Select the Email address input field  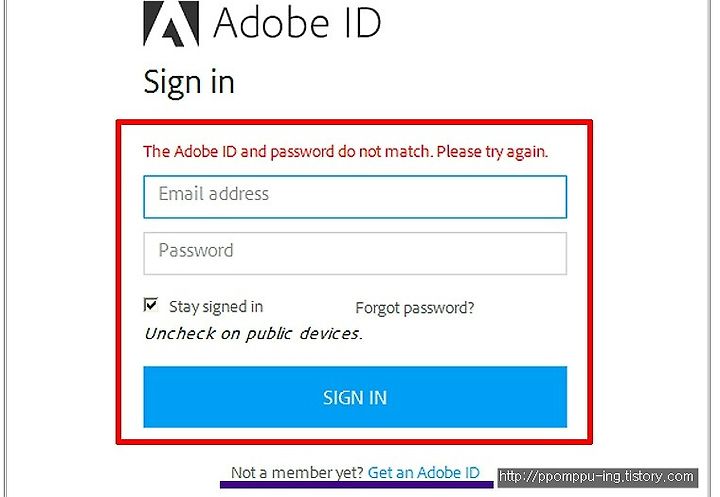[355, 197]
